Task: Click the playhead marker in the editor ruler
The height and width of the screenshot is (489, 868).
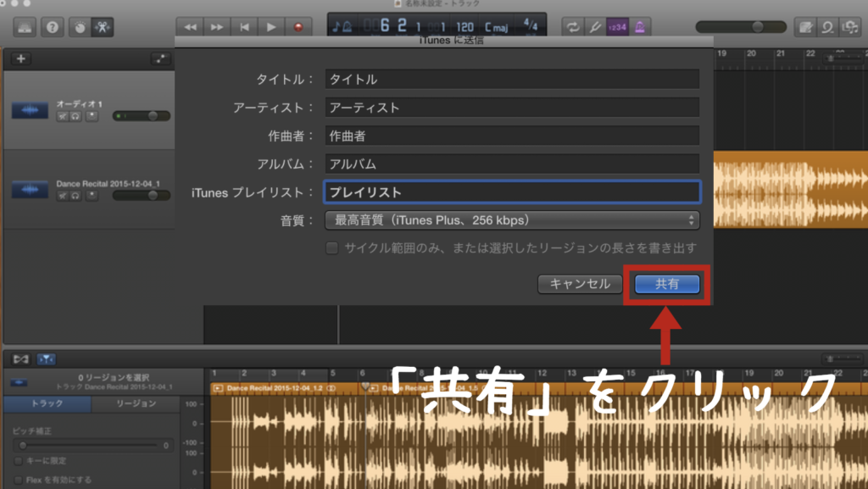Action: pyautogui.click(x=364, y=386)
